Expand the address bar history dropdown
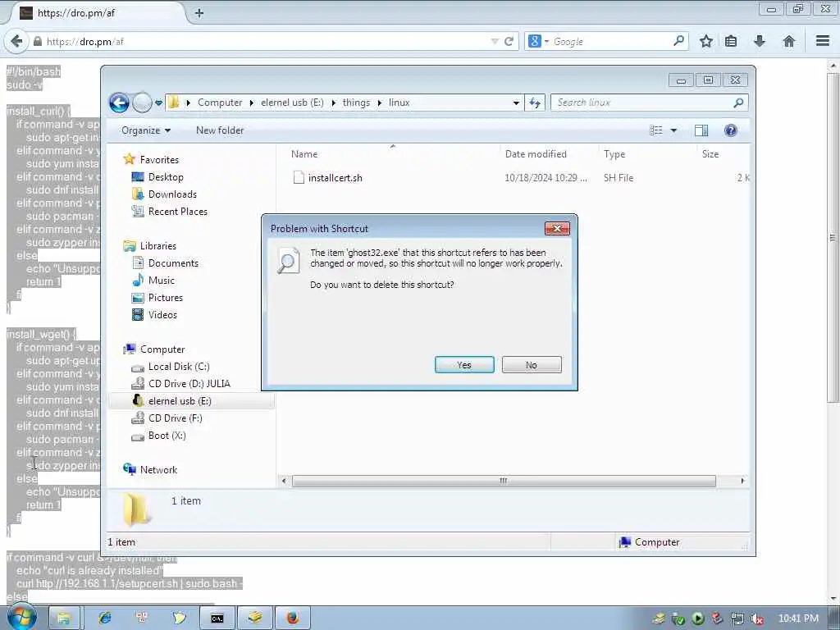 (x=516, y=103)
